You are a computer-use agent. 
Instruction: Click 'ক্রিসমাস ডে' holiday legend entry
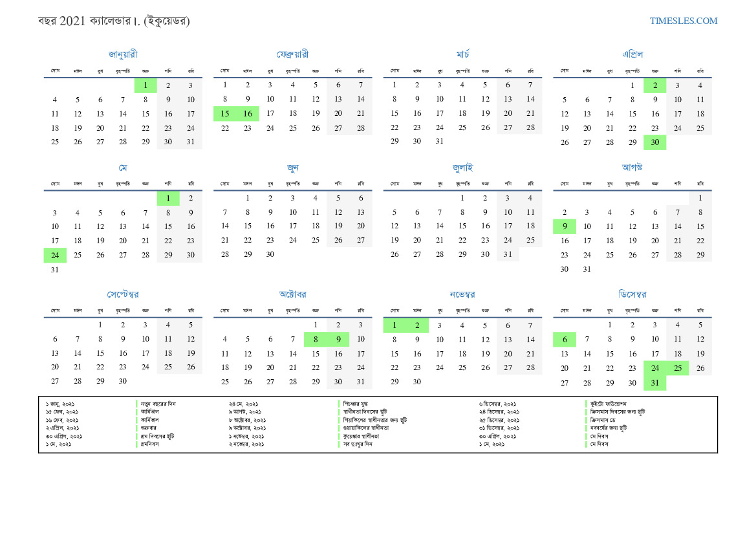[x=605, y=419]
